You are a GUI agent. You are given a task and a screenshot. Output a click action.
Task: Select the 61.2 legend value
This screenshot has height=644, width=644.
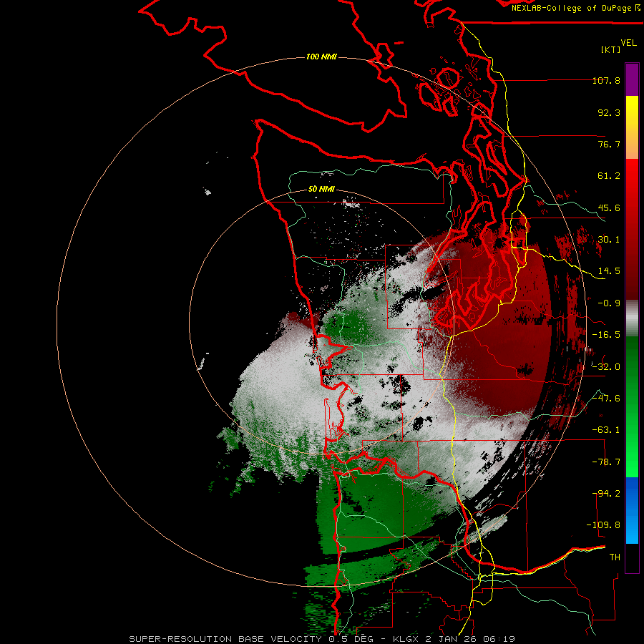click(x=609, y=176)
